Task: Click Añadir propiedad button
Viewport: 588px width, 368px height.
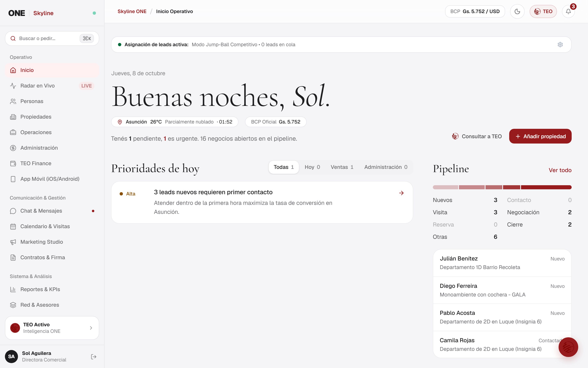Action: [540, 136]
